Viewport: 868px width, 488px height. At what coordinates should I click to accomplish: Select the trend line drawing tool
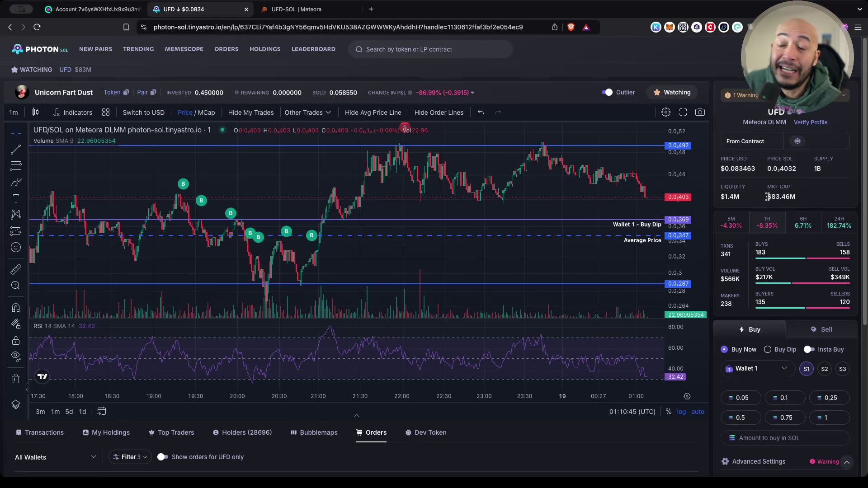click(16, 150)
